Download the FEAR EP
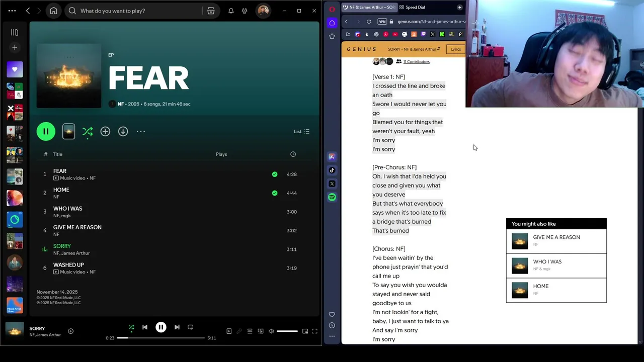 pyautogui.click(x=123, y=131)
